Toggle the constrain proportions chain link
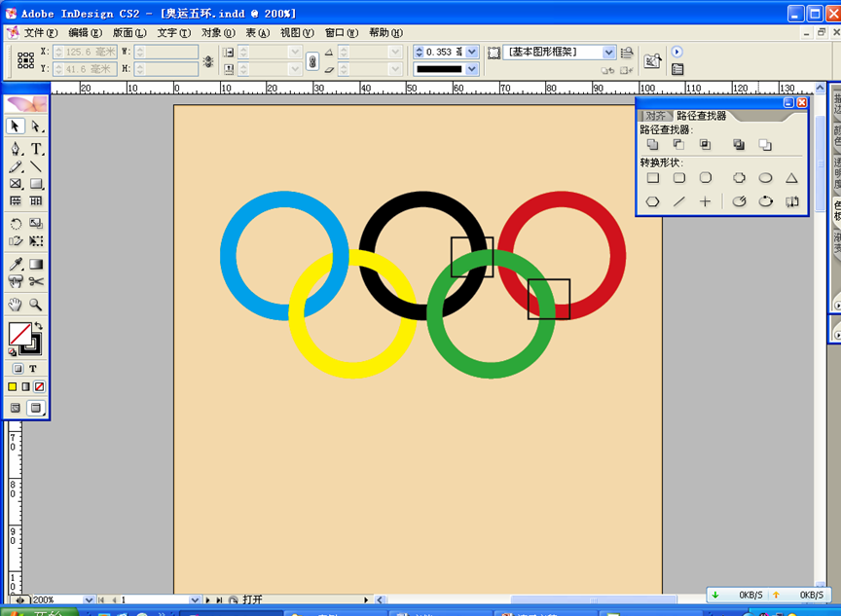Viewport: 841px width, 616px height. pos(312,60)
